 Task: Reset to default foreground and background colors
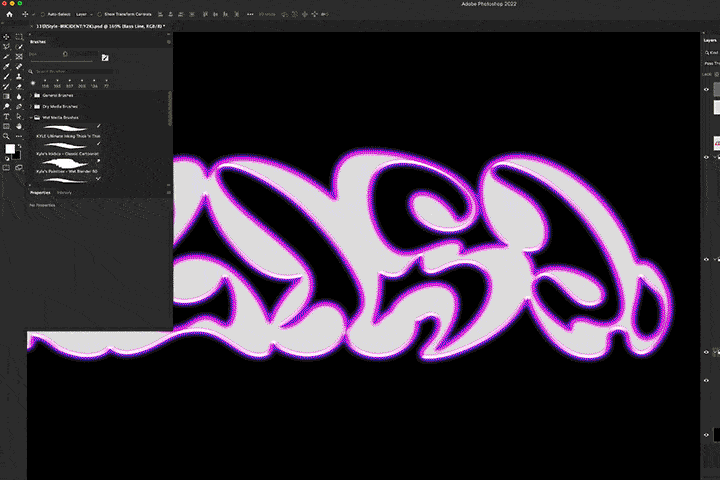point(6,158)
